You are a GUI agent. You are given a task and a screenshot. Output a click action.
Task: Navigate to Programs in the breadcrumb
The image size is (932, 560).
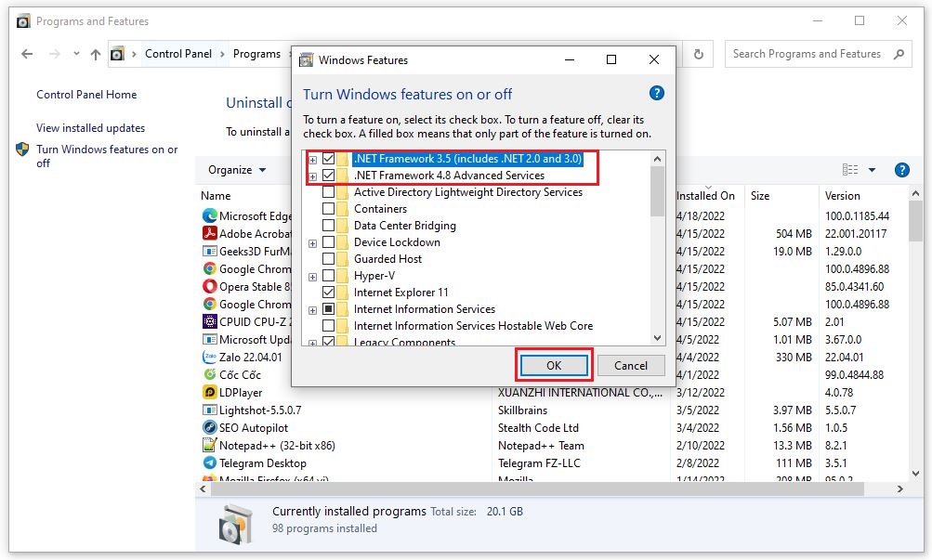pyautogui.click(x=257, y=54)
